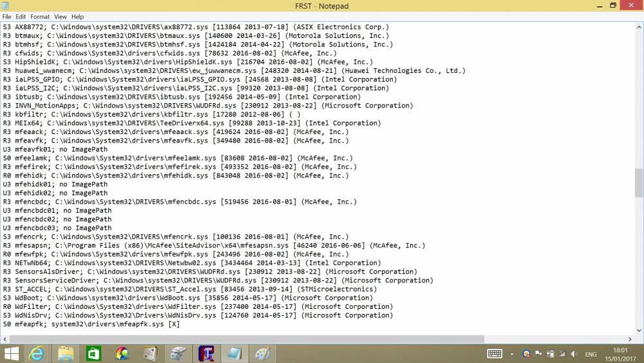Open the Edit menu
Image resolution: width=644 pixels, height=363 pixels.
coord(21,17)
